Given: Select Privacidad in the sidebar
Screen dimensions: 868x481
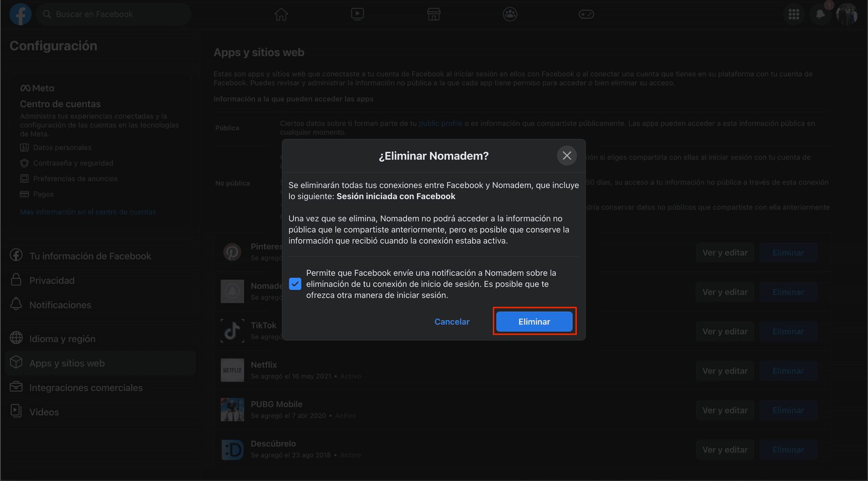Looking at the screenshot, I should click(100, 281).
